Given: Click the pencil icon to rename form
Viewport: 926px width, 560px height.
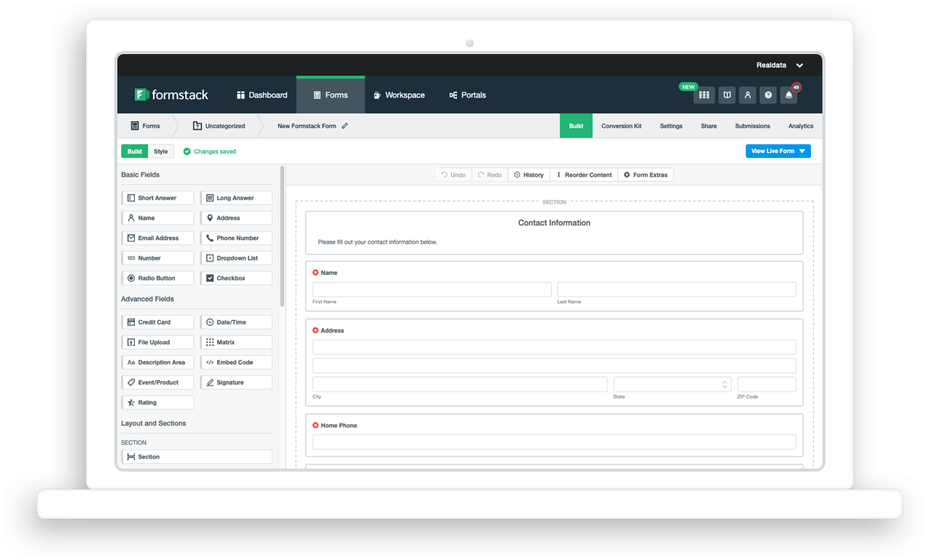Looking at the screenshot, I should [x=344, y=126].
